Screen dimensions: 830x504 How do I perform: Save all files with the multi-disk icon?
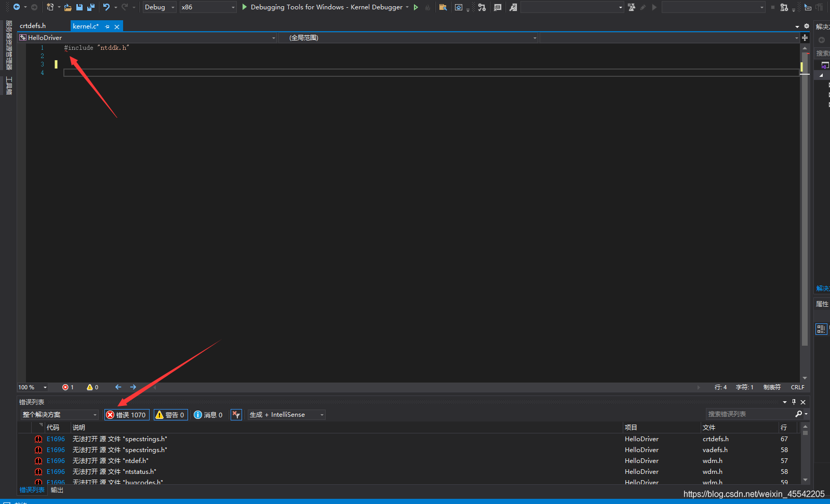91,7
